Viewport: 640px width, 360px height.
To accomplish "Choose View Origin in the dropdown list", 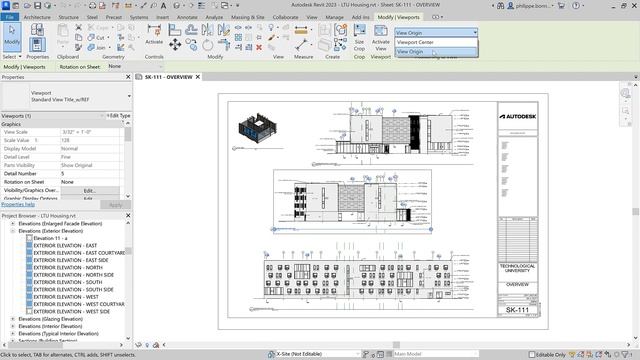I will coord(436,52).
